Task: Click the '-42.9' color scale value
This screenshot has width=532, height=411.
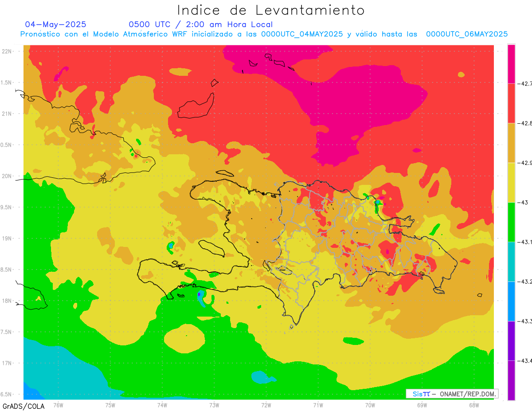Action: pyautogui.click(x=525, y=163)
